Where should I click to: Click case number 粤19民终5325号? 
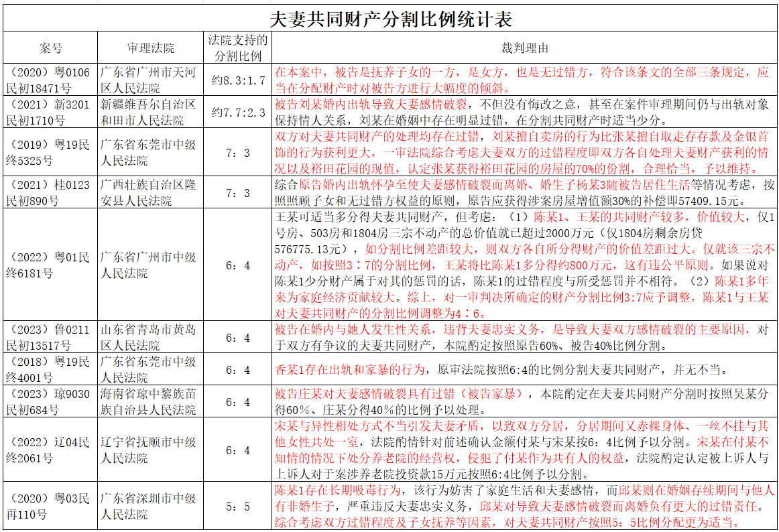[x=50, y=153]
